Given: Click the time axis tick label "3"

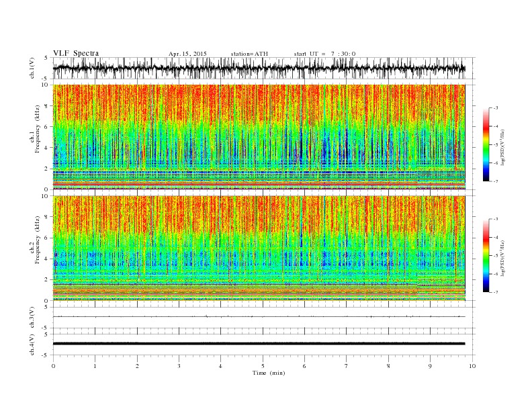Looking at the screenshot, I should (179, 366).
